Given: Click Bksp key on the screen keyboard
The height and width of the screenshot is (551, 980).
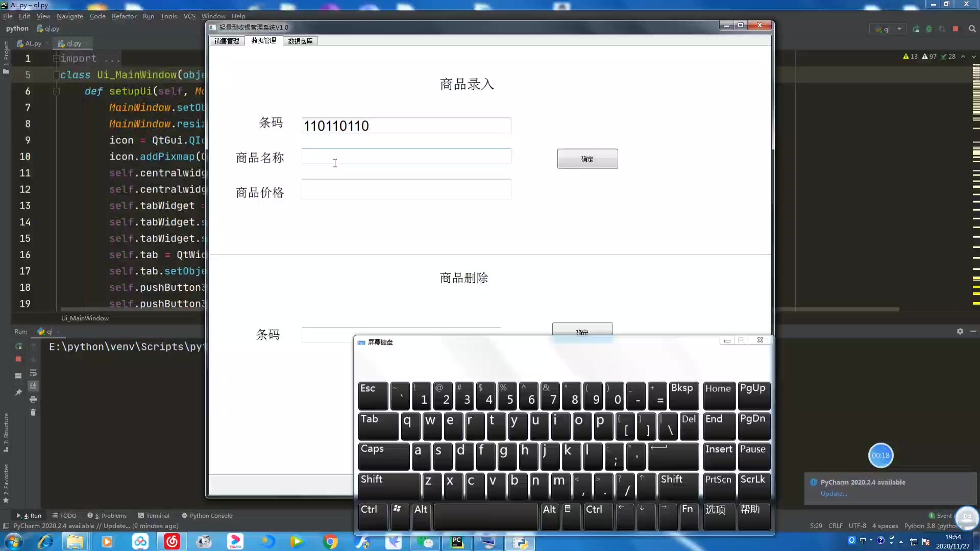Looking at the screenshot, I should [x=683, y=395].
